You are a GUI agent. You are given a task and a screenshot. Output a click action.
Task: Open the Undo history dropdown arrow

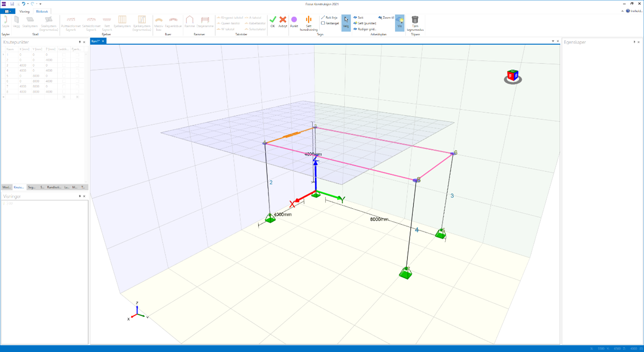coord(27,4)
